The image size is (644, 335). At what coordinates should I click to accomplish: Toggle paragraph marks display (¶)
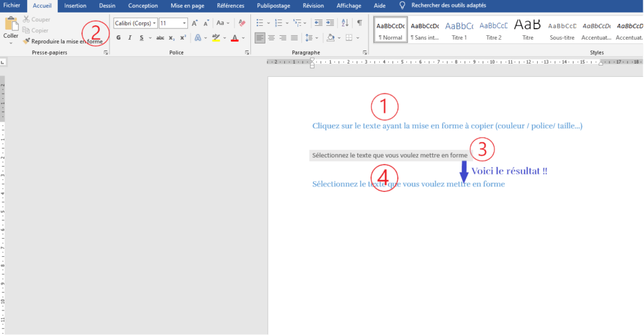pyautogui.click(x=359, y=23)
